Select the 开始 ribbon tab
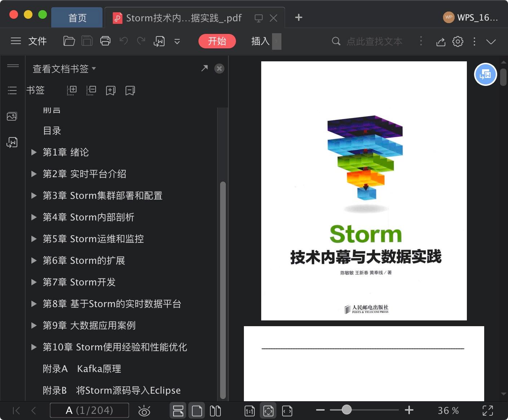The height and width of the screenshot is (420, 508). pos(217,41)
